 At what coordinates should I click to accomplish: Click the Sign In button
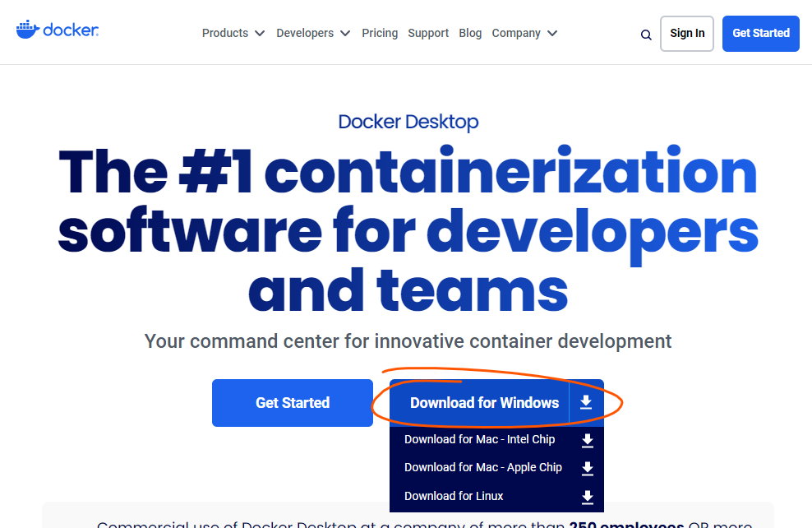click(687, 34)
